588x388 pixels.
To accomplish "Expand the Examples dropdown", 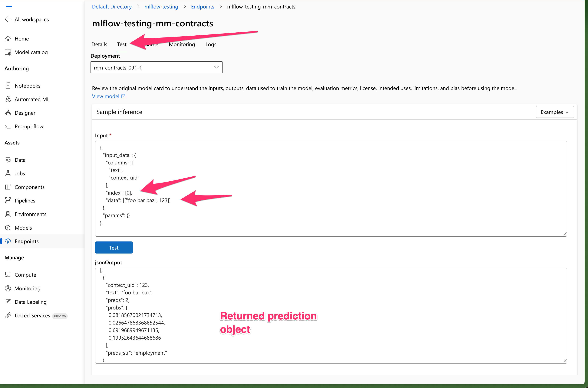I will (555, 112).
